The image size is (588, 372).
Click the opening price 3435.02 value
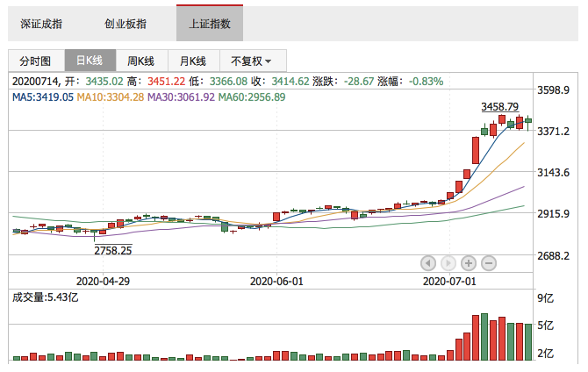[104, 82]
